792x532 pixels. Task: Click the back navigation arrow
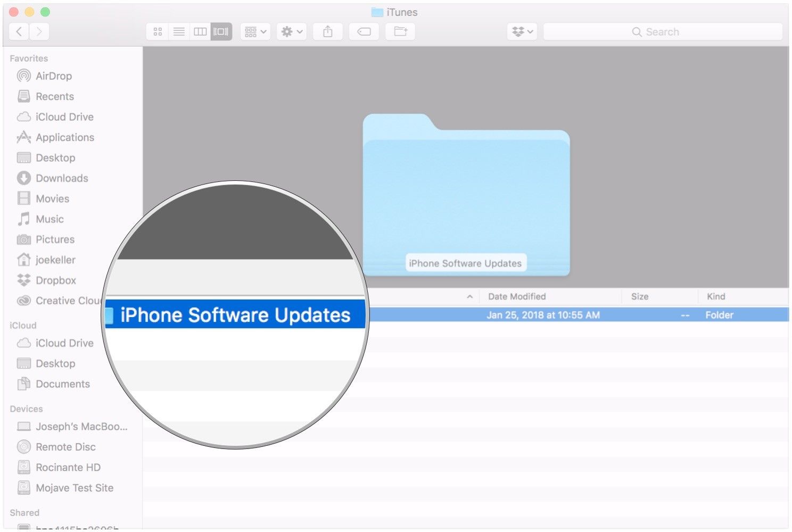(18, 31)
